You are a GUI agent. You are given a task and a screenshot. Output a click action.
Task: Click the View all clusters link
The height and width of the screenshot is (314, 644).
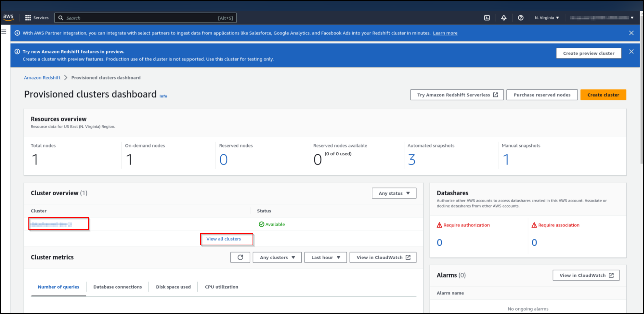(223, 239)
